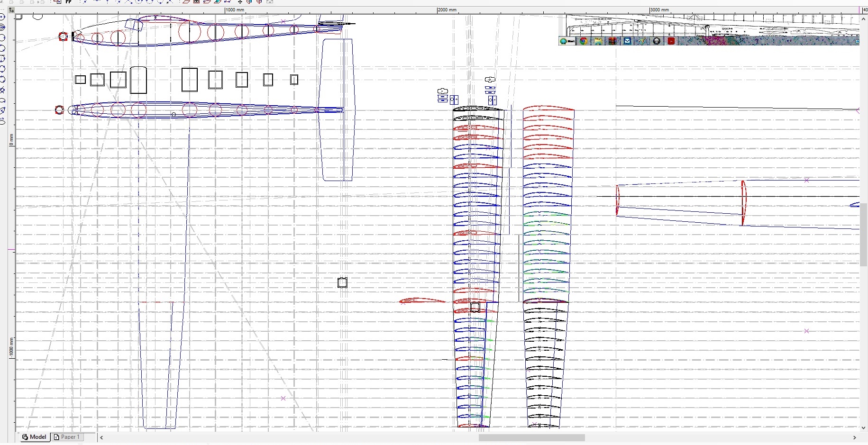Click the PP icon in top toolbar

[69, 2]
